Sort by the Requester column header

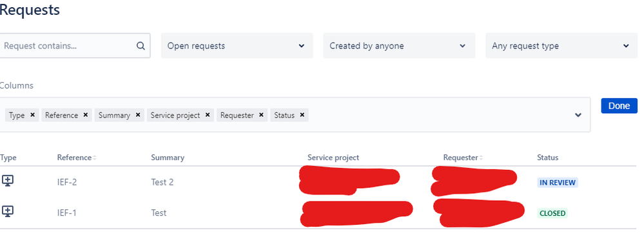(462, 158)
